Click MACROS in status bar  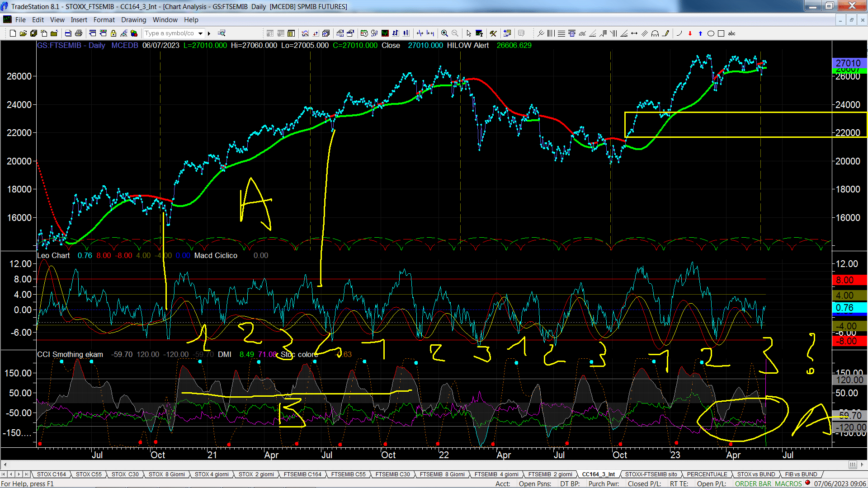click(788, 483)
